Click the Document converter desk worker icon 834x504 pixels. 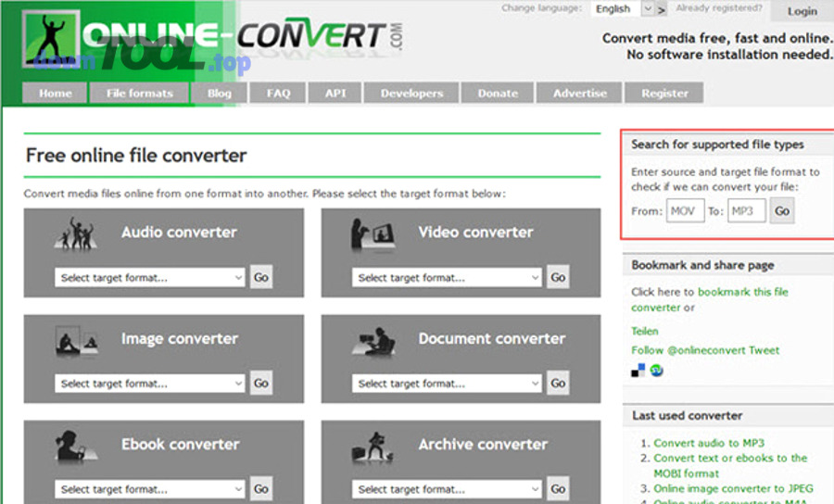(373, 341)
